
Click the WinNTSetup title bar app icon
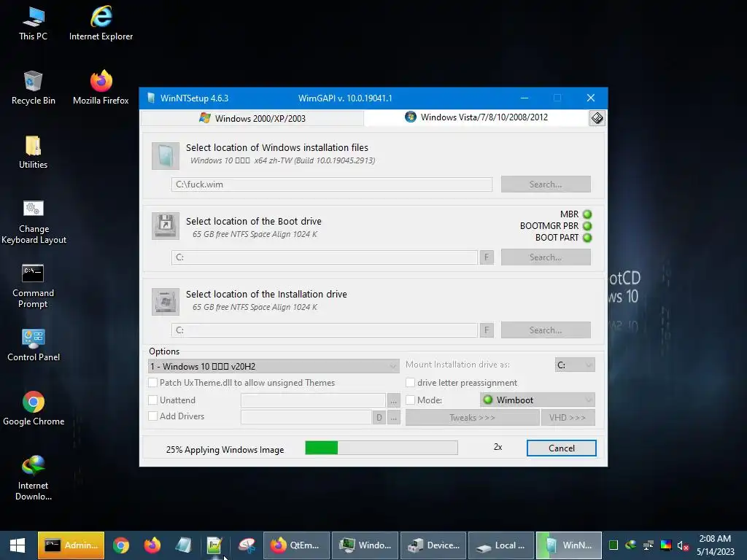(x=151, y=98)
